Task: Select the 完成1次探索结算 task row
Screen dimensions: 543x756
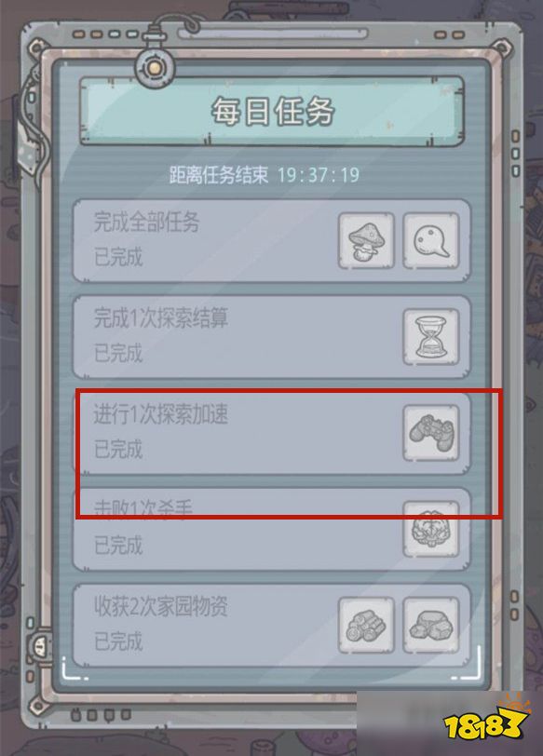Action: pos(272,337)
